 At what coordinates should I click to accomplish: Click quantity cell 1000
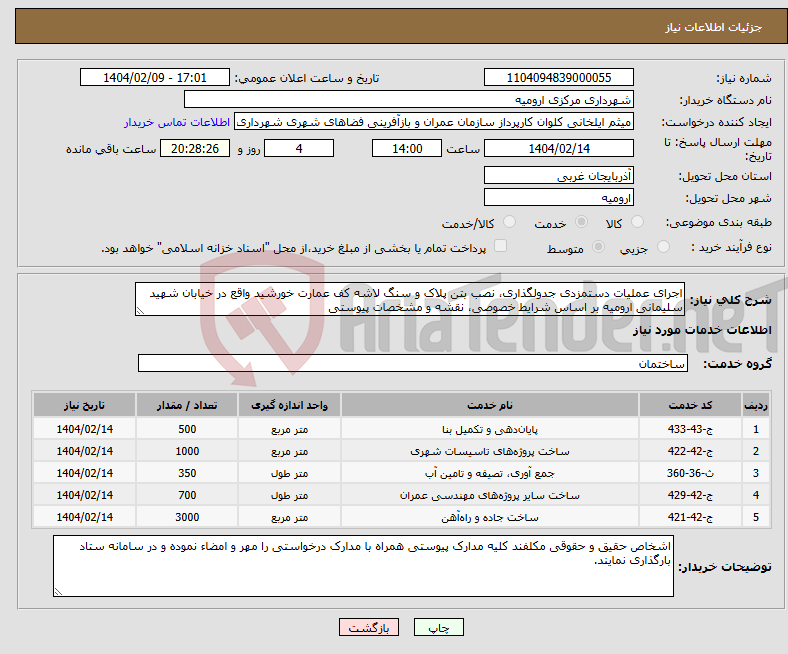tap(187, 451)
